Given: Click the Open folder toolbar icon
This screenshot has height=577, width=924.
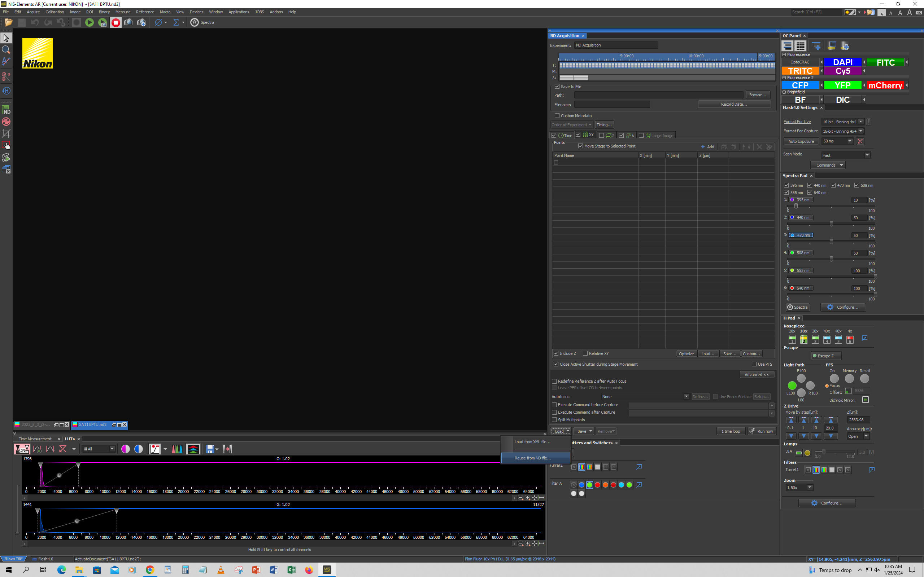Looking at the screenshot, I should click(x=8, y=22).
